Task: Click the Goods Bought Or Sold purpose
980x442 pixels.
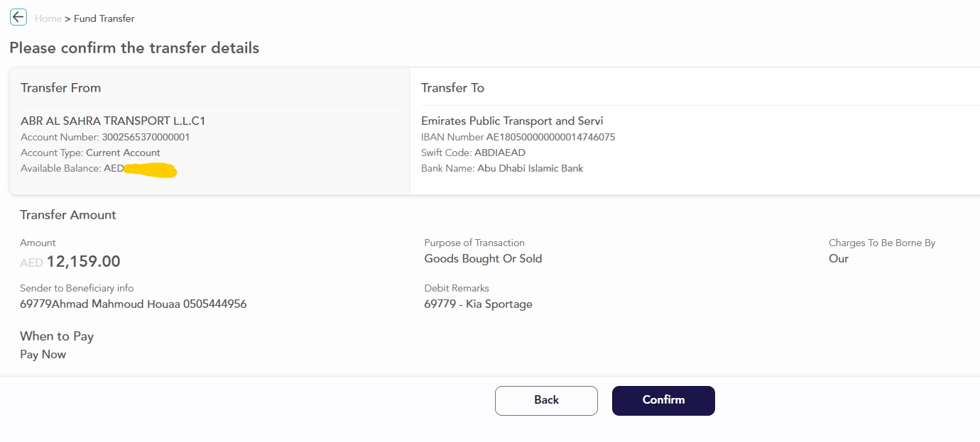Action: click(483, 259)
